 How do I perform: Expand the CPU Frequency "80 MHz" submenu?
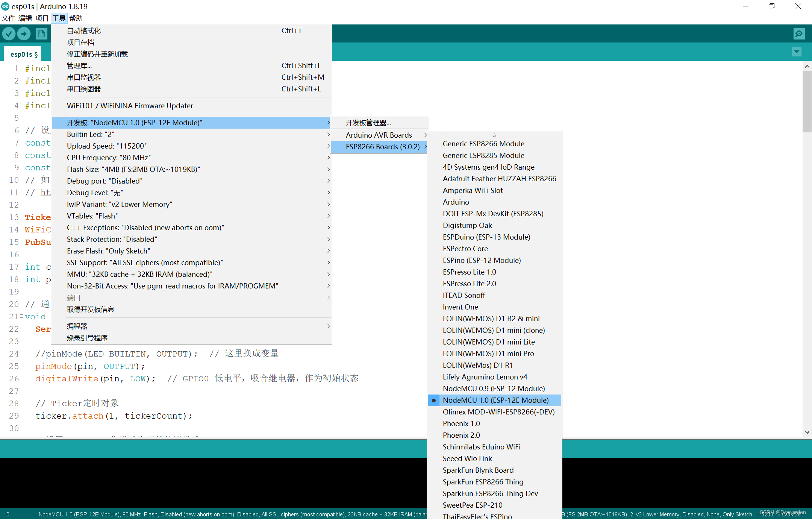(192, 158)
